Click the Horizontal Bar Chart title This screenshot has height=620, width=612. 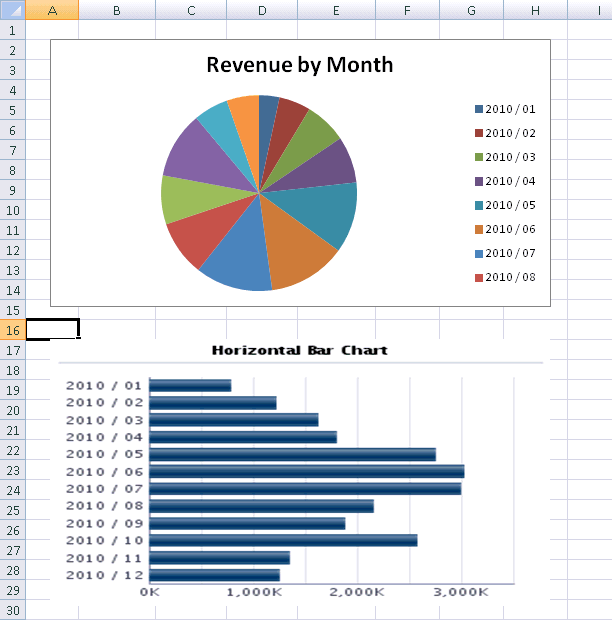tap(300, 350)
